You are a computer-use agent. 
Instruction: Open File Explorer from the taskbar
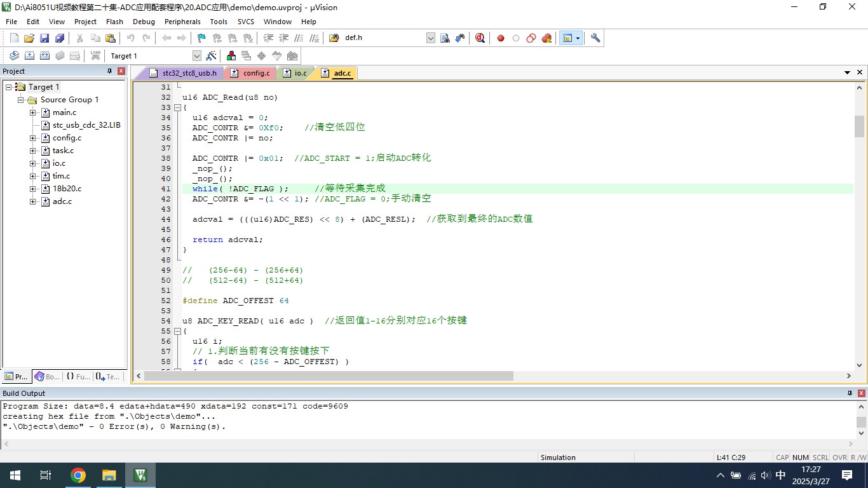click(109, 475)
